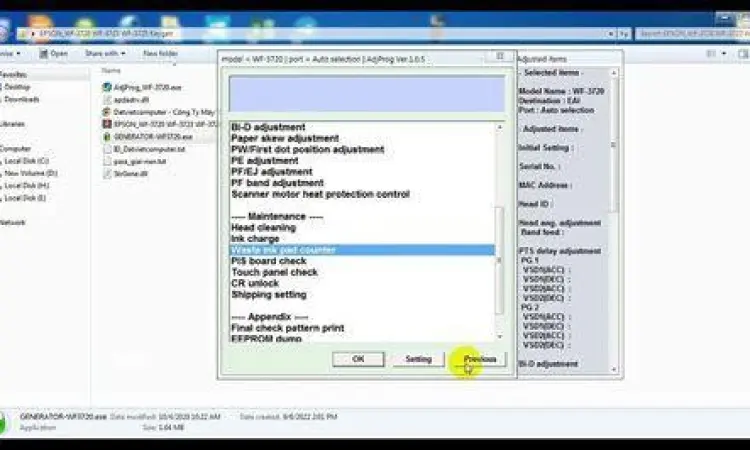750x450 pixels.
Task: Select PF band adjustment entry
Action: tap(277, 183)
